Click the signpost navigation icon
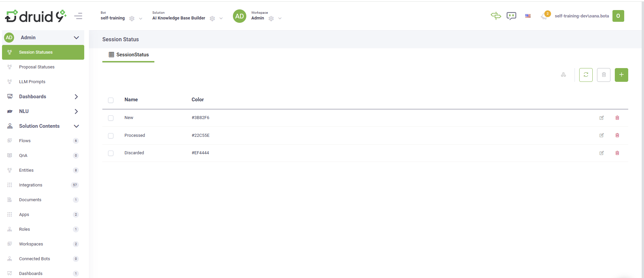The height and width of the screenshot is (278, 644). coord(496,16)
